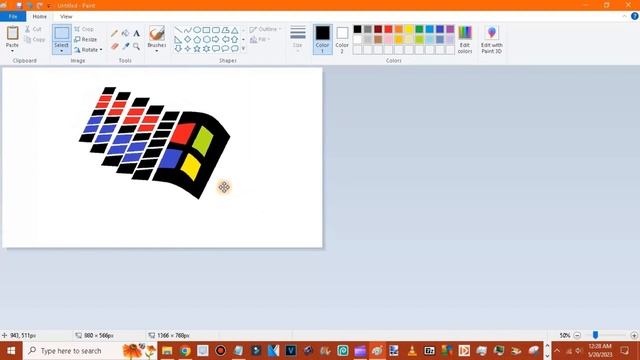Click Save icon in quick access toolbar
Viewport: 640px width, 360px height.
pos(19,6)
